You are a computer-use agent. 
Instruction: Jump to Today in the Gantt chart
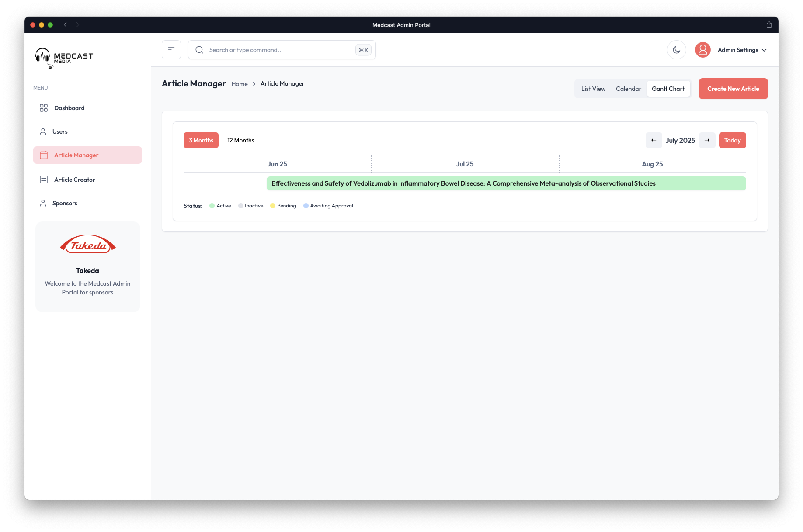tap(732, 140)
